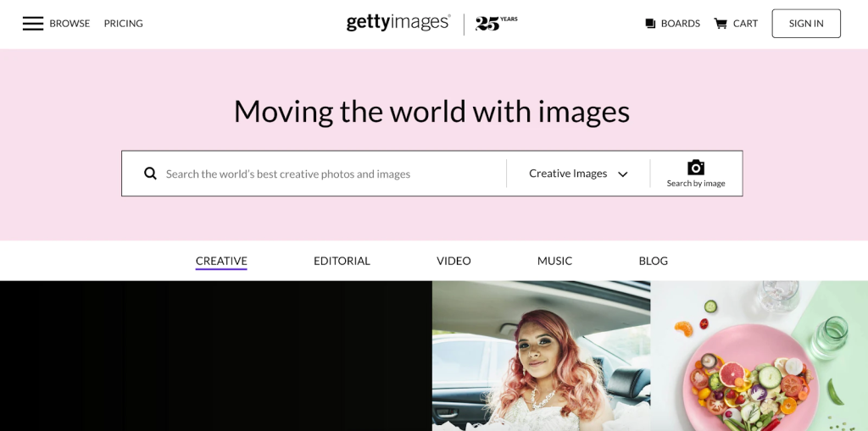The height and width of the screenshot is (431, 868).
Task: Click the magnifying glass search icon
Action: 150,174
